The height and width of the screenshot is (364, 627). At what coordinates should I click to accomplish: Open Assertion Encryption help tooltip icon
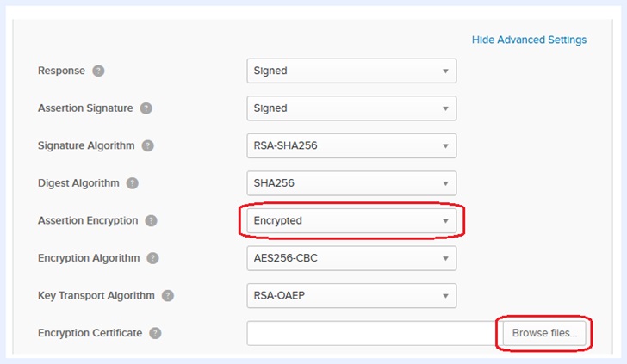152,220
